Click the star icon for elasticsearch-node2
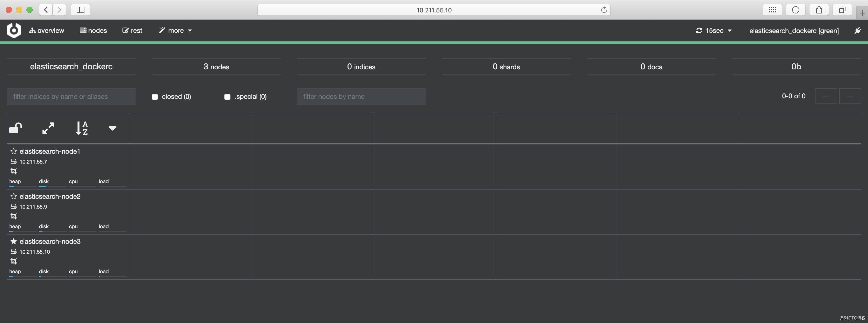 pos(13,196)
